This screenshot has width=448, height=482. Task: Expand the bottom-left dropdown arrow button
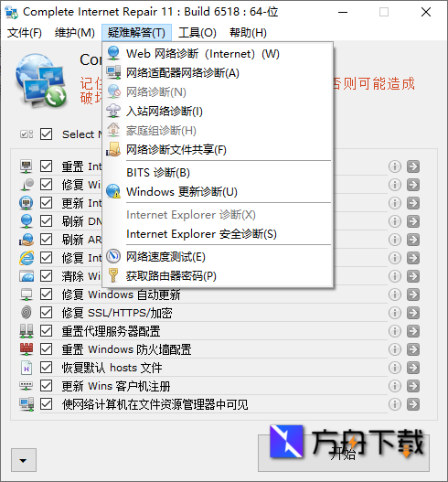pos(24,460)
